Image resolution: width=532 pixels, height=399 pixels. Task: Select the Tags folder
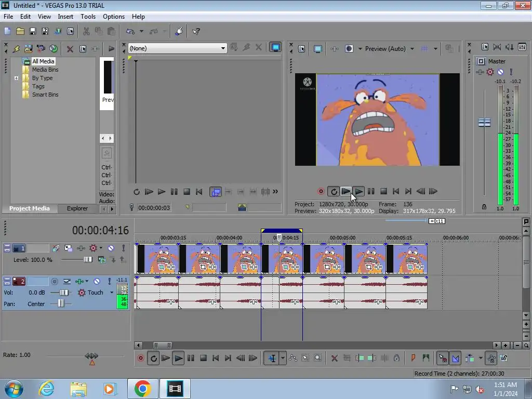click(x=38, y=86)
